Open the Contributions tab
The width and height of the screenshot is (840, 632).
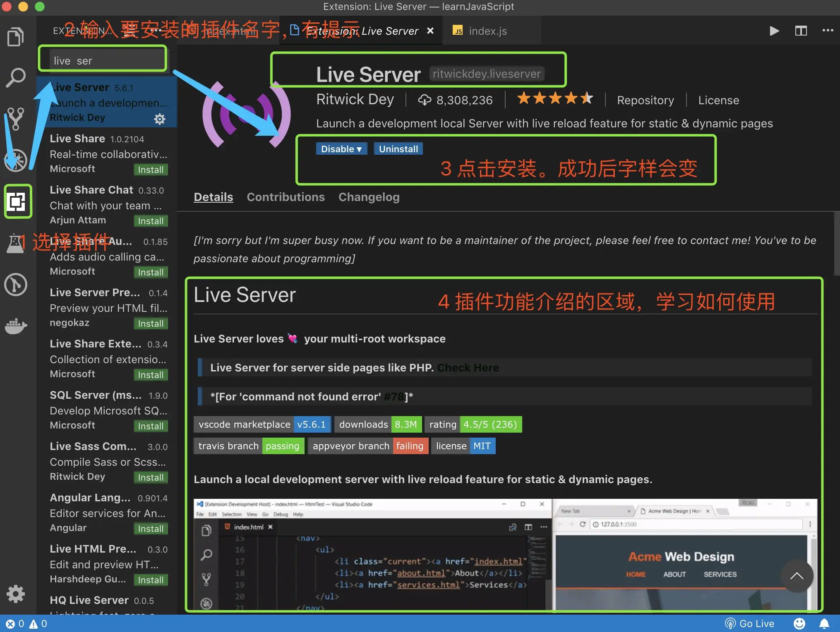[286, 197]
